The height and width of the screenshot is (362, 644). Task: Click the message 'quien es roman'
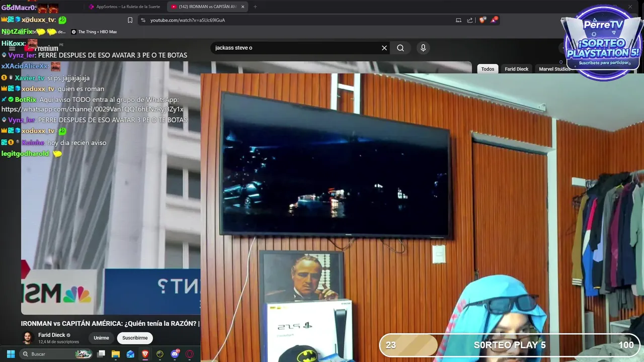click(81, 89)
